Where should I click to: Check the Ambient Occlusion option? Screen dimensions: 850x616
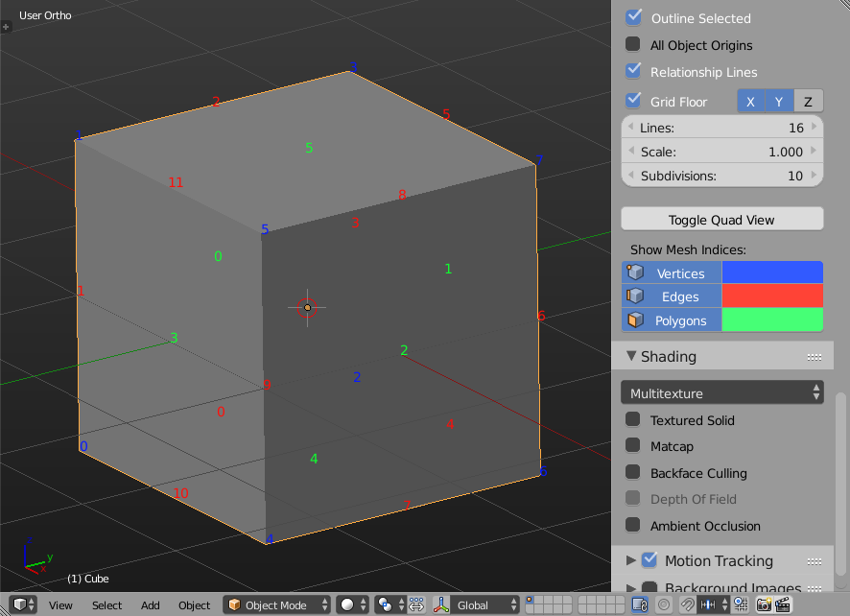[632, 525]
